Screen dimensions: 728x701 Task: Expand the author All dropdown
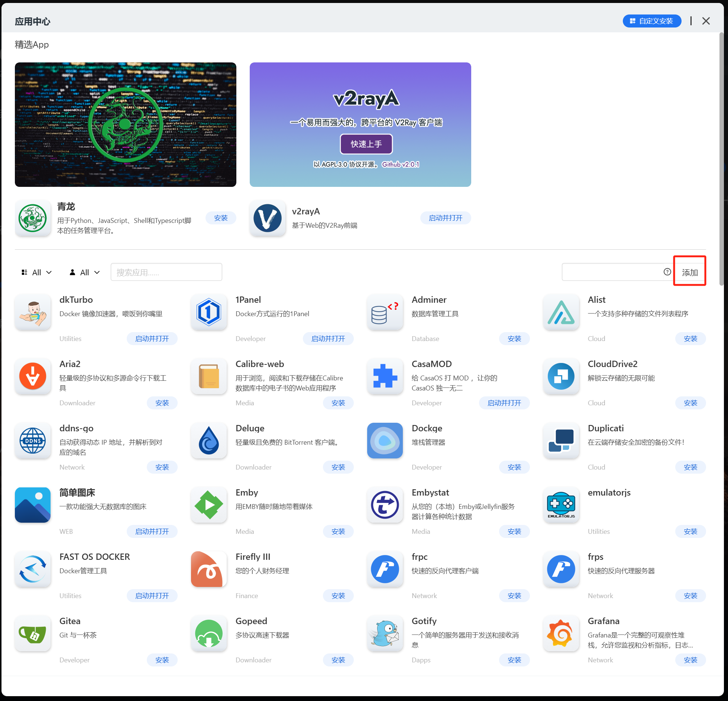85,272
